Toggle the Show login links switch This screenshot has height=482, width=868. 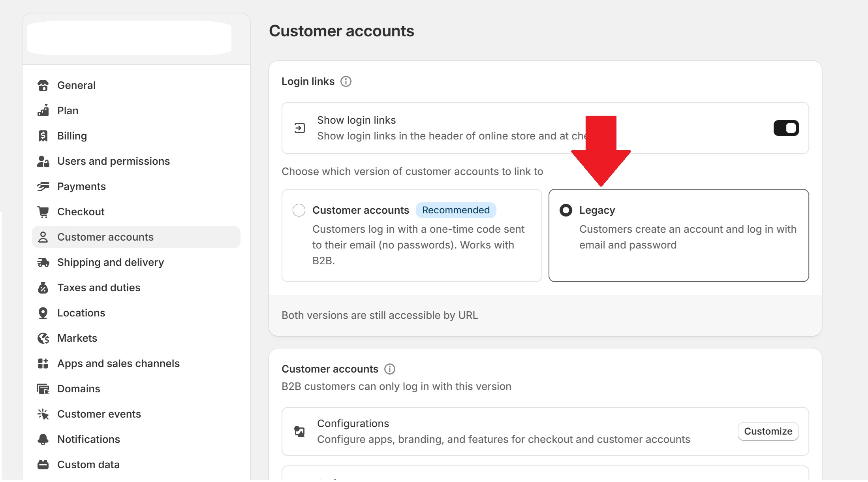(x=786, y=128)
